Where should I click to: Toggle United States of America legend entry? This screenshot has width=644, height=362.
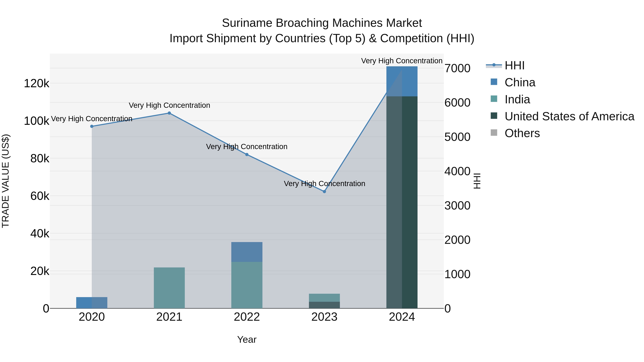tap(562, 116)
